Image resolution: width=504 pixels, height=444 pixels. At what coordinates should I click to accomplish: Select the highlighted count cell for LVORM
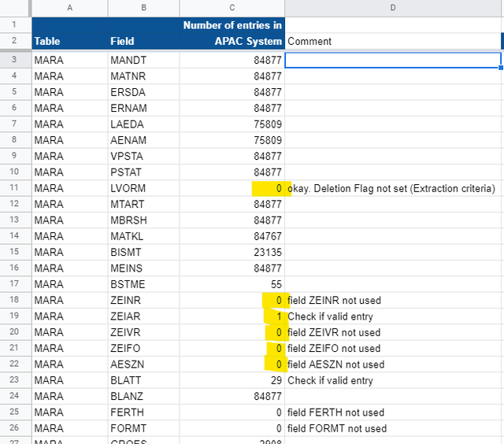pyautogui.click(x=232, y=188)
